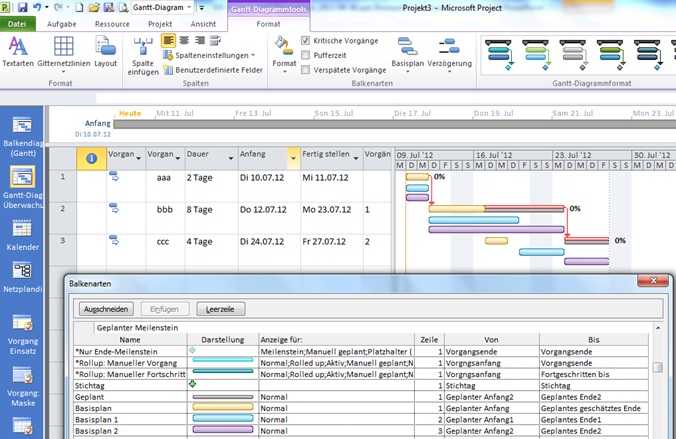This screenshot has height=439, width=676.
Task: Switch to the Ansicht tab
Action: [203, 24]
